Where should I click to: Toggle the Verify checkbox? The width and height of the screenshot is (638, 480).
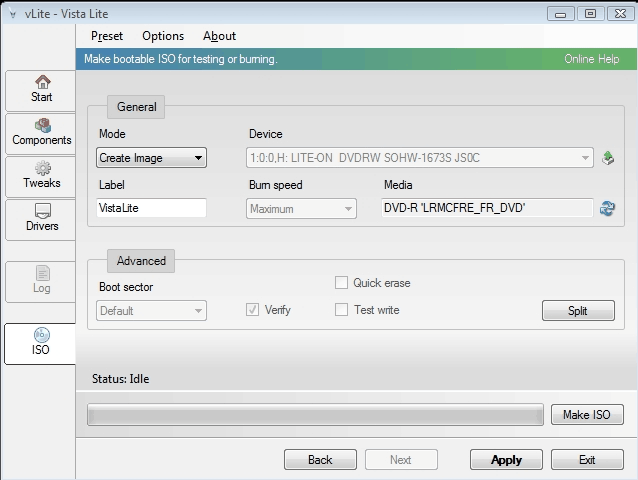click(x=252, y=310)
